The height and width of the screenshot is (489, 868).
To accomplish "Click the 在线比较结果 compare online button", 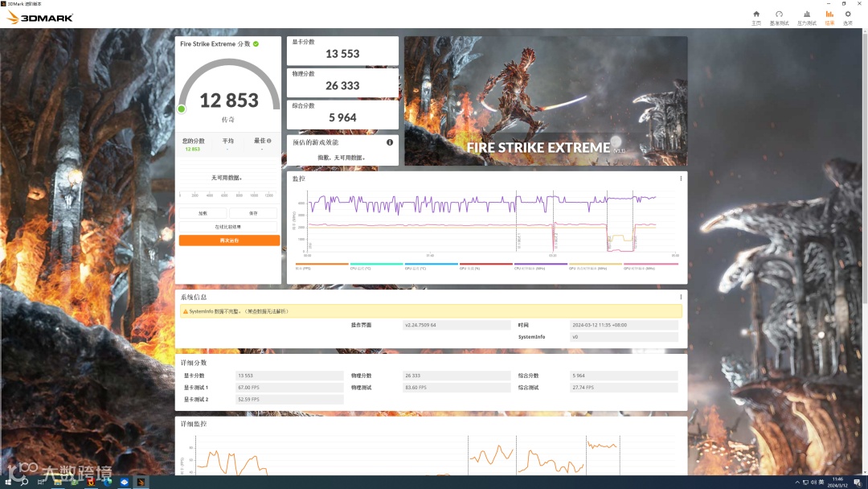I will click(228, 227).
